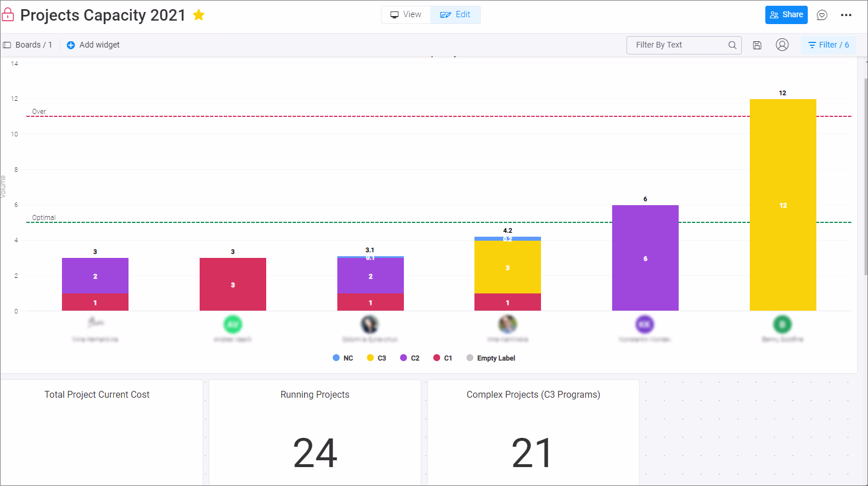This screenshot has height=486, width=868.
Task: Click the Complex Projects (C3 Programs) title
Action: [x=534, y=394]
